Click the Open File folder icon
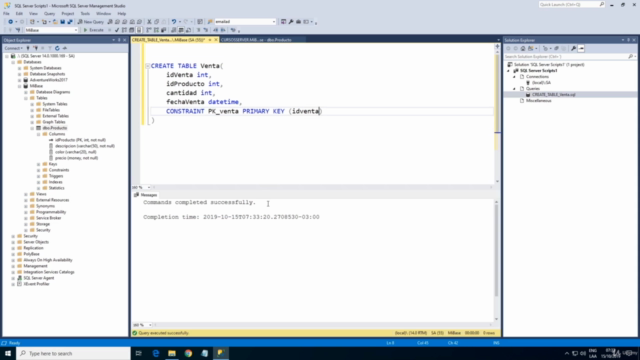 [x=55, y=22]
